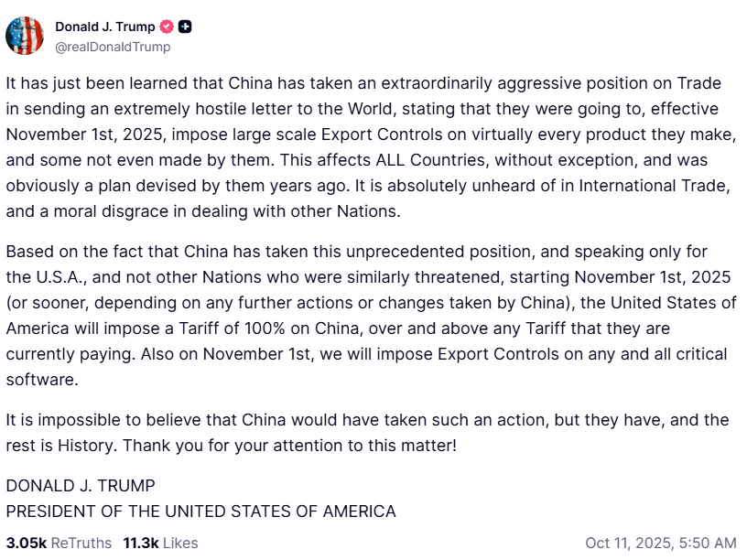Click the word "software." ending the second paragraph
747x560 pixels.
pos(42,379)
